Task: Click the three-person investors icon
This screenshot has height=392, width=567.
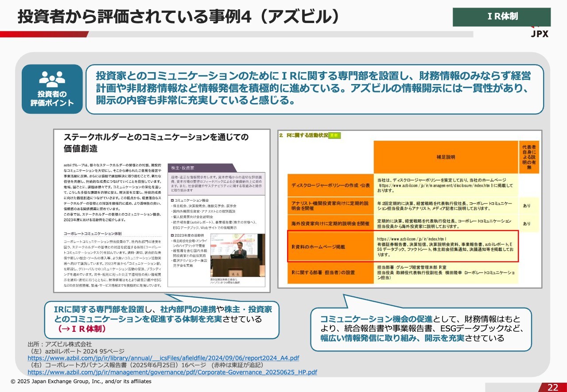Action: 52,79
